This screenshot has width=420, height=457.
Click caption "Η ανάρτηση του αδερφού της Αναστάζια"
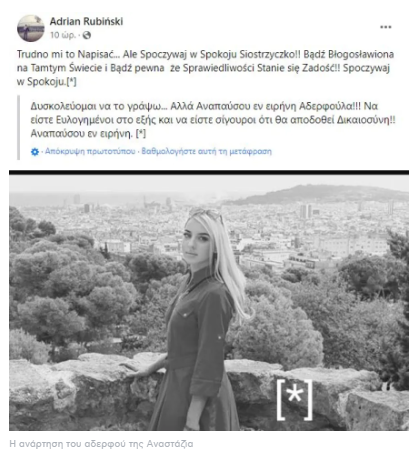[101, 444]
